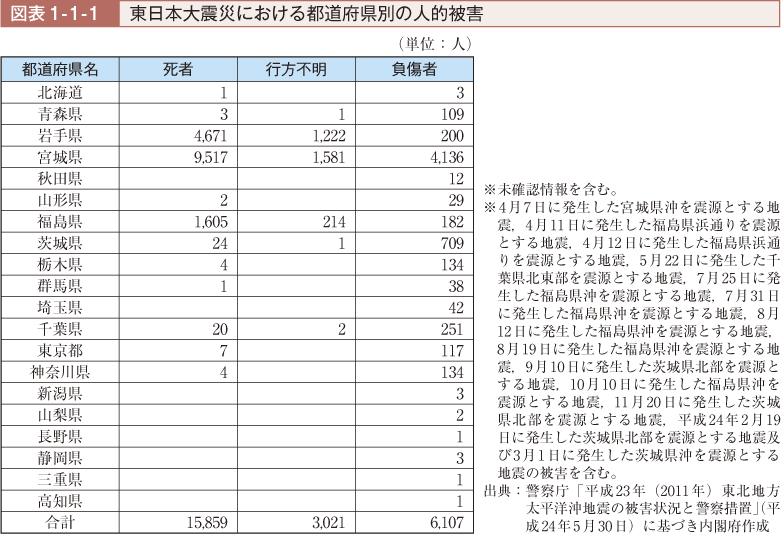Click the 200 injured value for 岩手県
This screenshot has width=781, height=534.
pyautogui.click(x=452, y=135)
